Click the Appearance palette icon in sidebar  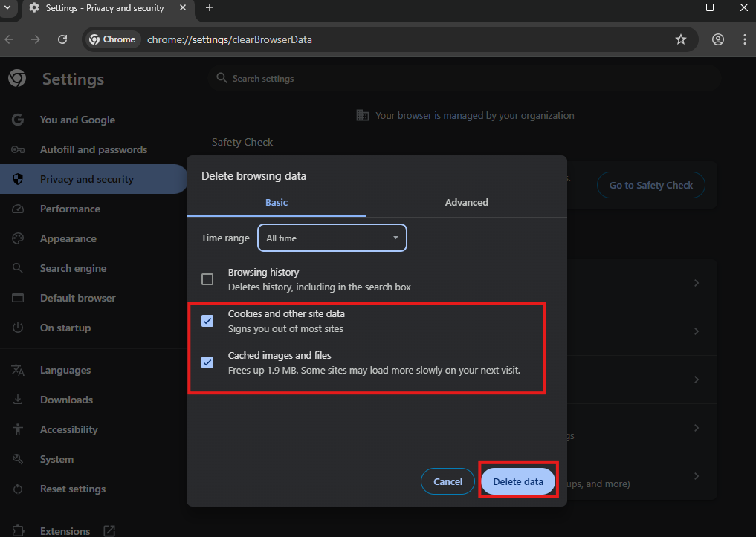point(18,238)
